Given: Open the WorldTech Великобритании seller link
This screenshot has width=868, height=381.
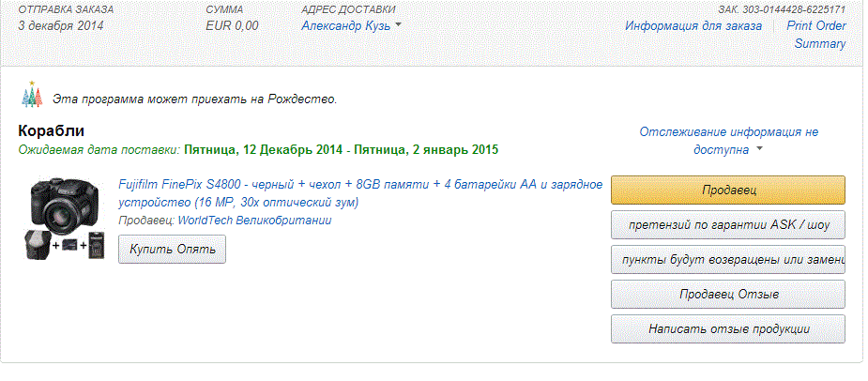Looking at the screenshot, I should [x=255, y=221].
